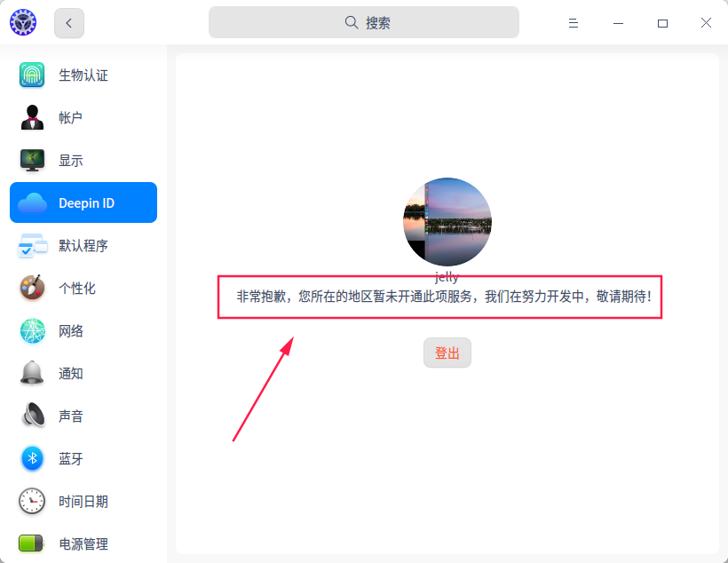Open the hamburger main menu
Screen dimensions: 728x563
pyautogui.click(x=574, y=23)
